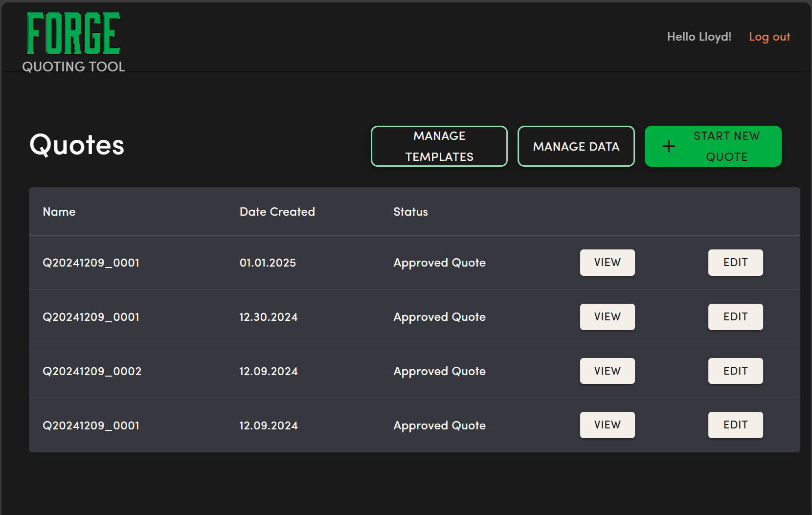
Task: Edit Q20241209_0001 created on 12.09.2024
Action: [x=735, y=425]
